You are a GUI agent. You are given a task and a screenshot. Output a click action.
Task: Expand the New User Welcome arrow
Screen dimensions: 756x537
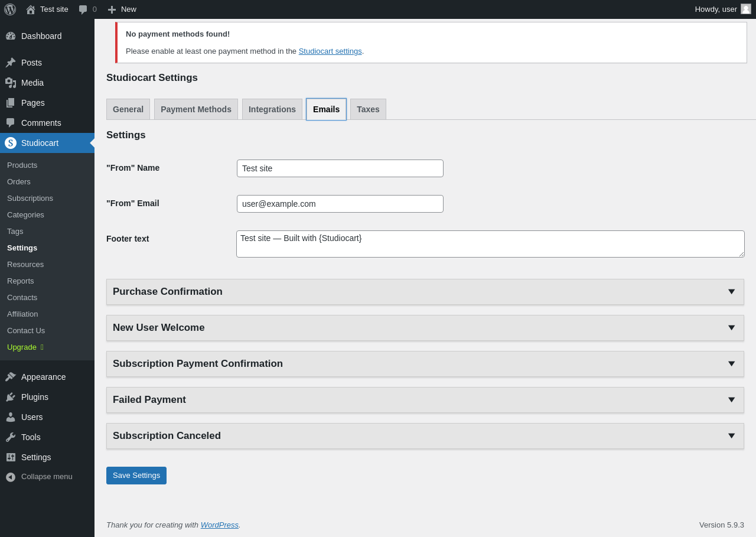(731, 328)
